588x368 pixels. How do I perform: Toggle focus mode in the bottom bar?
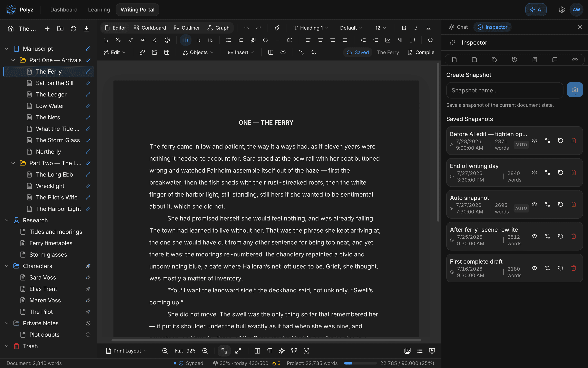point(306,351)
